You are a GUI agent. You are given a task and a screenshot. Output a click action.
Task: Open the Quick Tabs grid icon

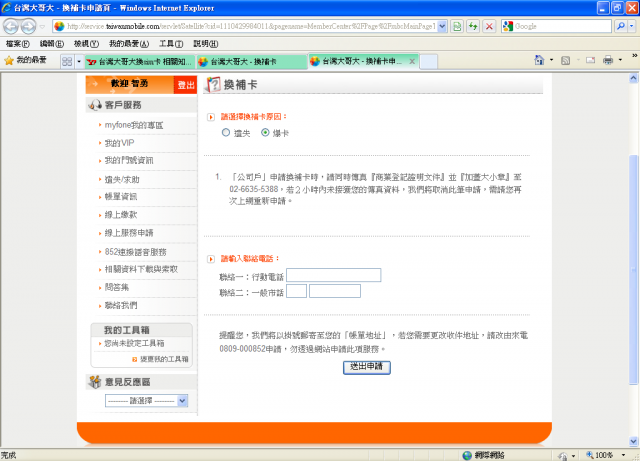[67, 61]
